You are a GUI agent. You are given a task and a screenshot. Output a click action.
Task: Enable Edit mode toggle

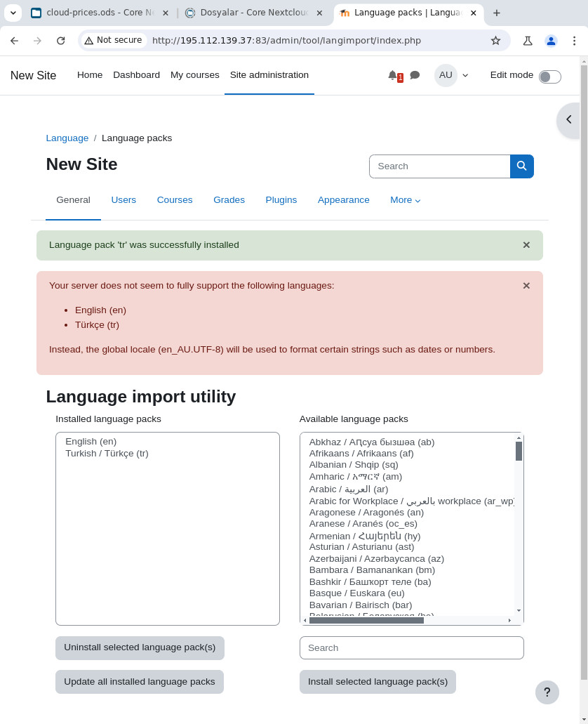point(549,76)
